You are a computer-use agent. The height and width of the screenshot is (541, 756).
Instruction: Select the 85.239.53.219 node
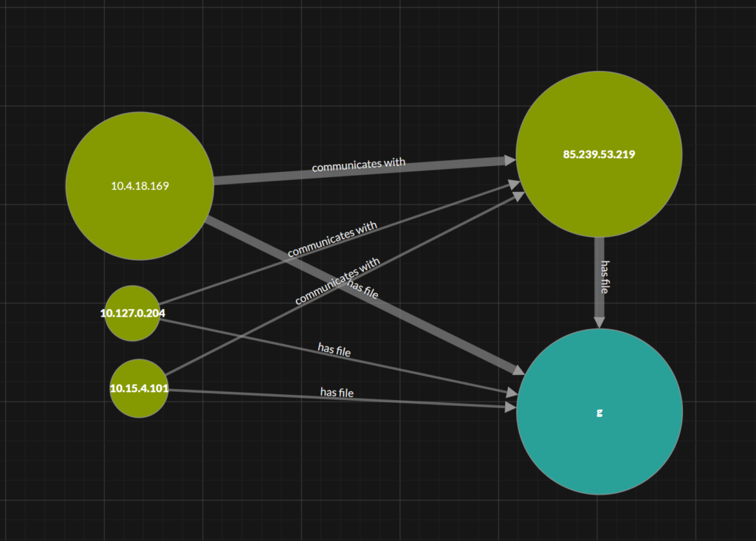(599, 154)
